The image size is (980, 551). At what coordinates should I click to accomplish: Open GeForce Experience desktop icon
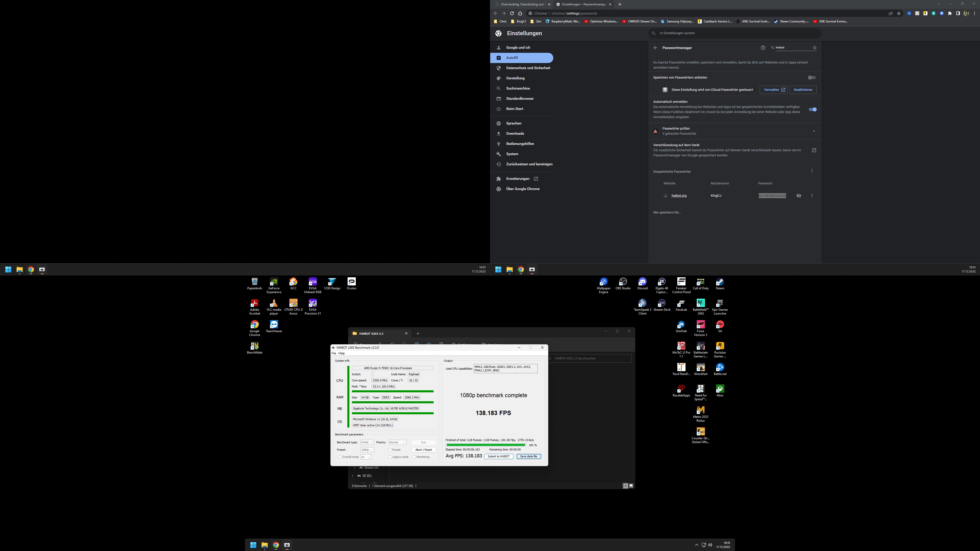(x=274, y=285)
